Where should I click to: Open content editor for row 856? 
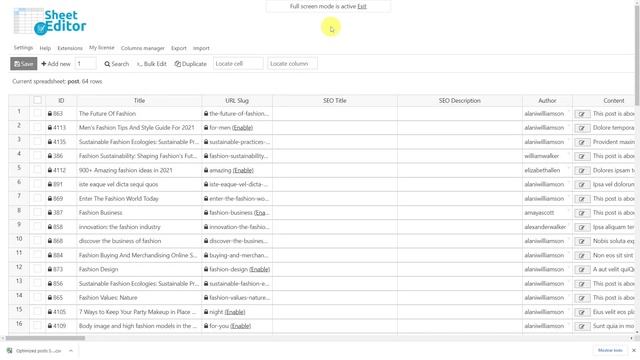coord(582,284)
